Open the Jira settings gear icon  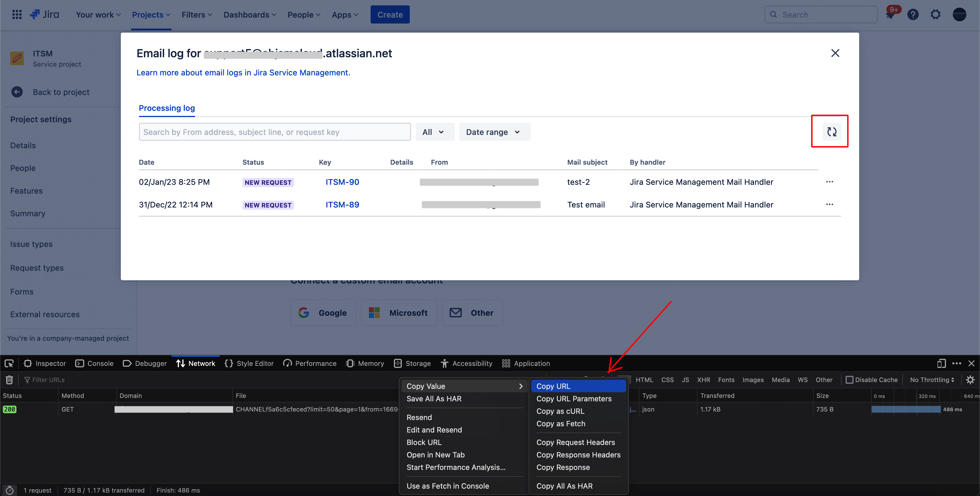tap(935, 14)
